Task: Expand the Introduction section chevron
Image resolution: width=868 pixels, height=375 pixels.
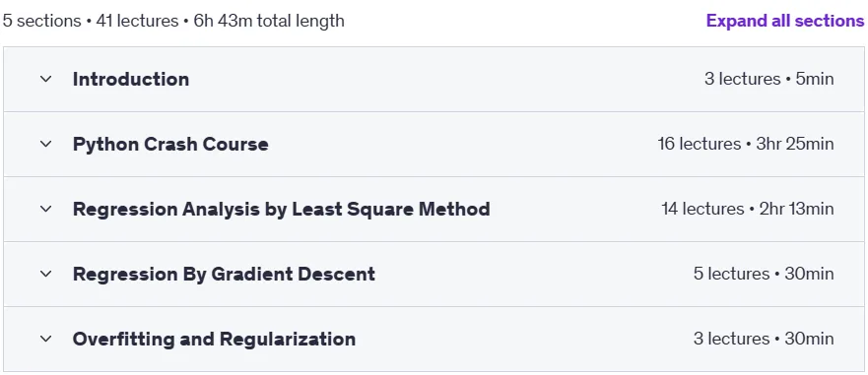Action: pos(46,79)
